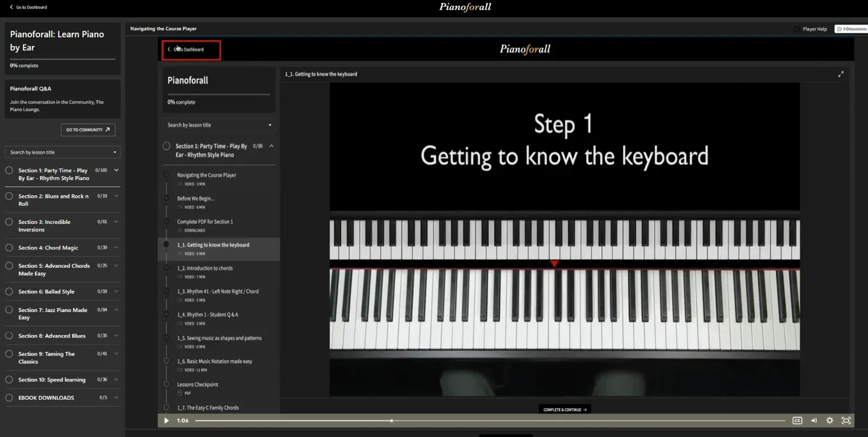Click the Pianoforall logo in the top header
This screenshot has width=868, height=437.
coord(465,7)
